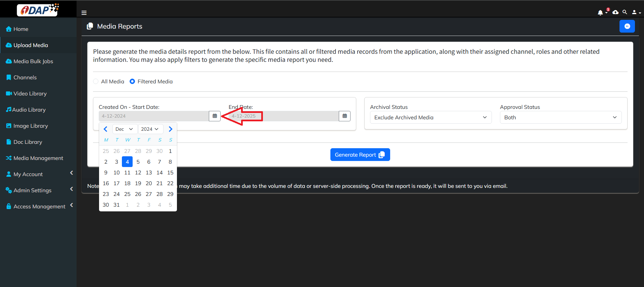This screenshot has width=644, height=287.
Task: Open the search magnifier icon
Action: [625, 12]
